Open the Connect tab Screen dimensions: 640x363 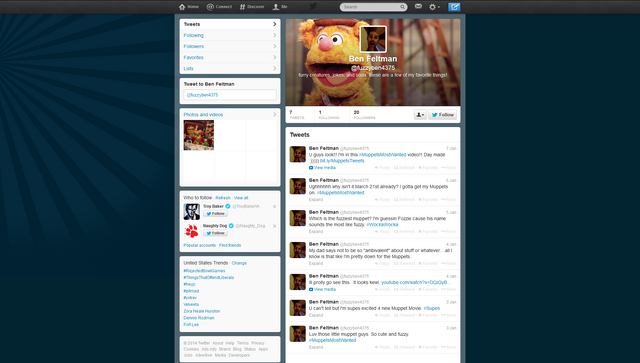(219, 7)
